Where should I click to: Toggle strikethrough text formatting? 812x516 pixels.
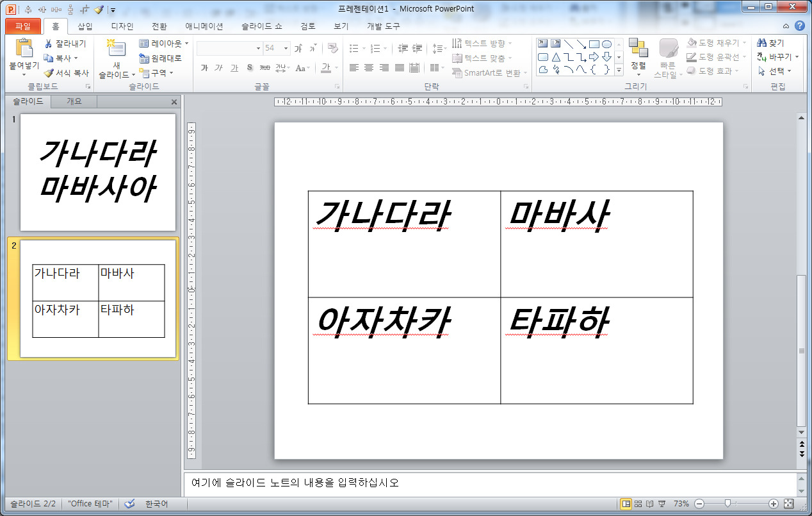click(x=264, y=68)
